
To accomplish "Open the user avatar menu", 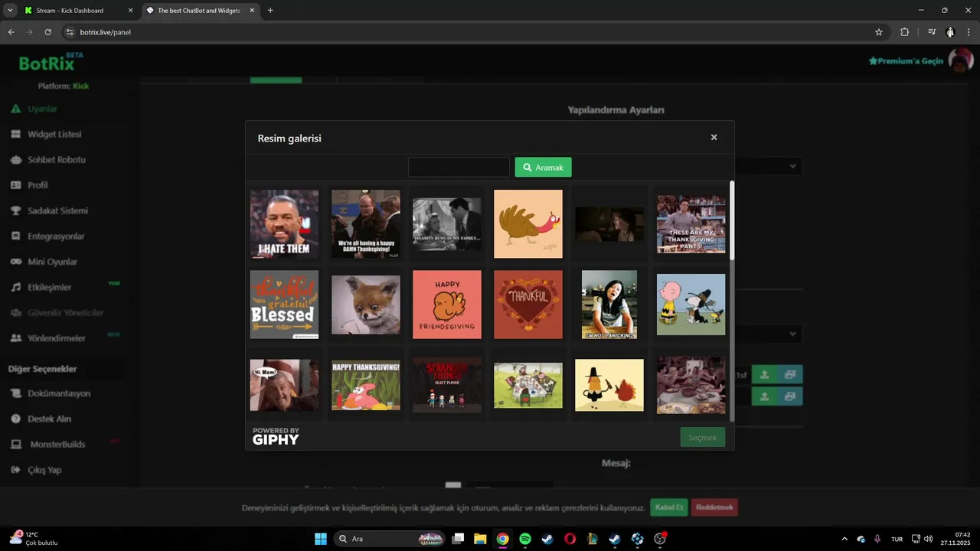I will pyautogui.click(x=960, y=60).
